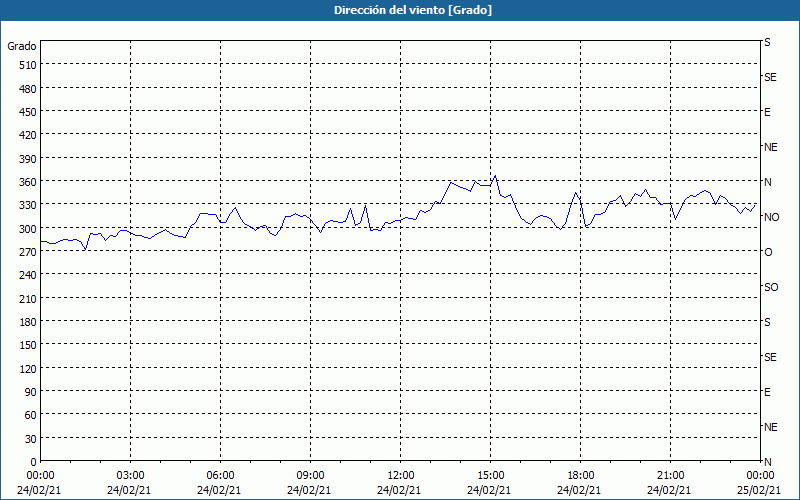Click the 150 degree axis label
The width and height of the screenshot is (800, 500).
(x=29, y=345)
